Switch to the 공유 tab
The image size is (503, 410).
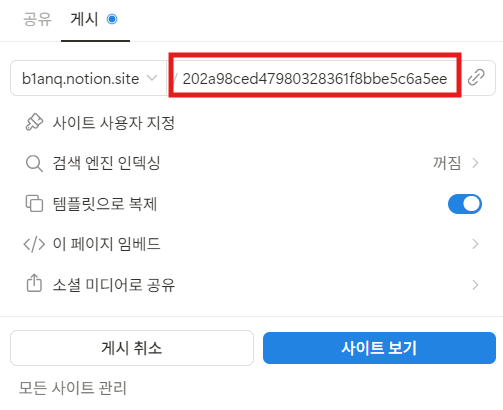click(37, 19)
